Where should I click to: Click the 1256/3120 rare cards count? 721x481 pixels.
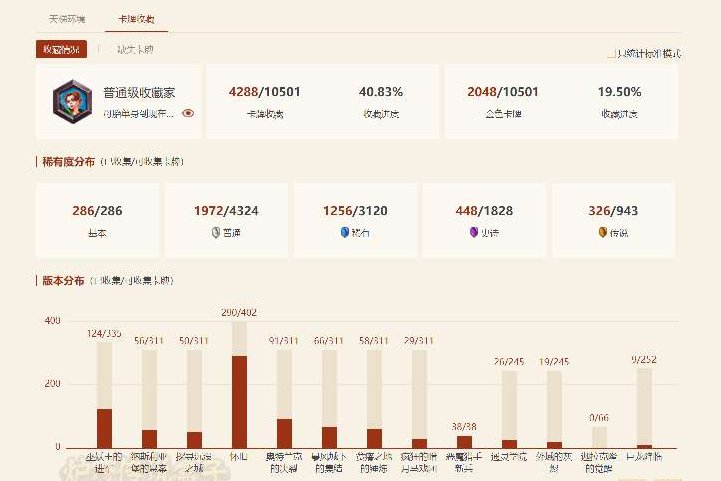pos(355,211)
